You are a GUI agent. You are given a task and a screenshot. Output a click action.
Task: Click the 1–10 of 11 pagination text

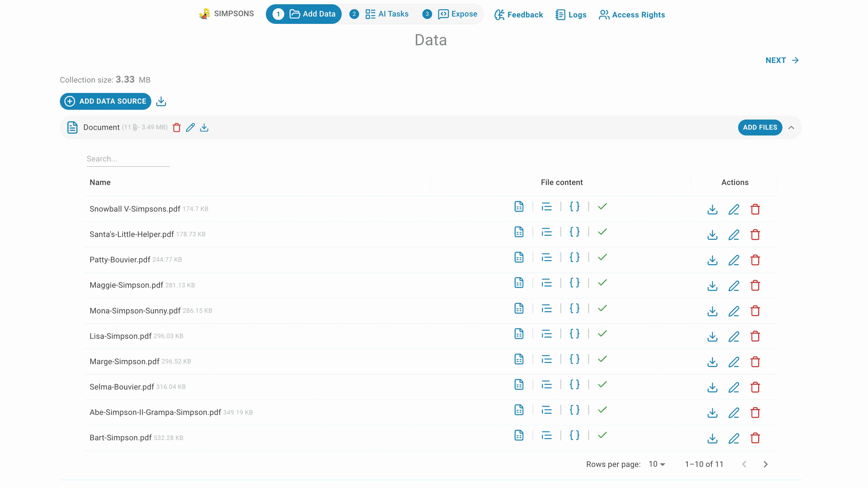pyautogui.click(x=704, y=464)
